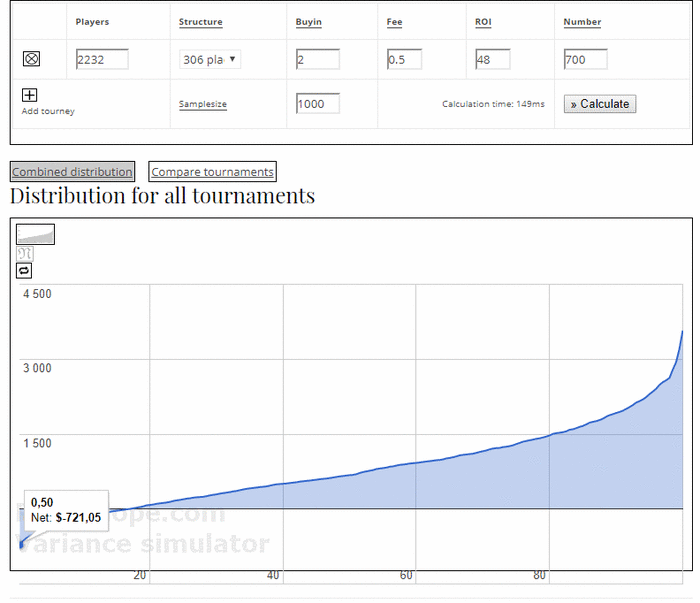Click the 20 x-axis label

coord(140,575)
